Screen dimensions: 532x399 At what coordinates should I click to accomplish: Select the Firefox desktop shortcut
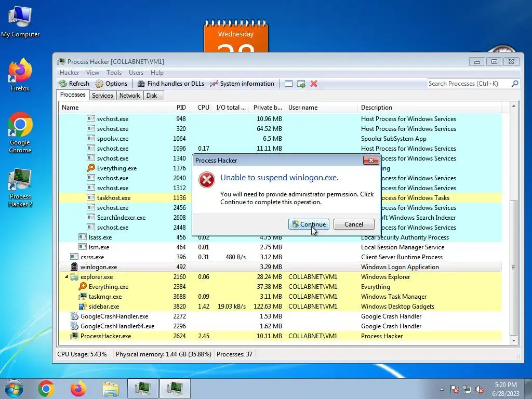click(x=20, y=75)
